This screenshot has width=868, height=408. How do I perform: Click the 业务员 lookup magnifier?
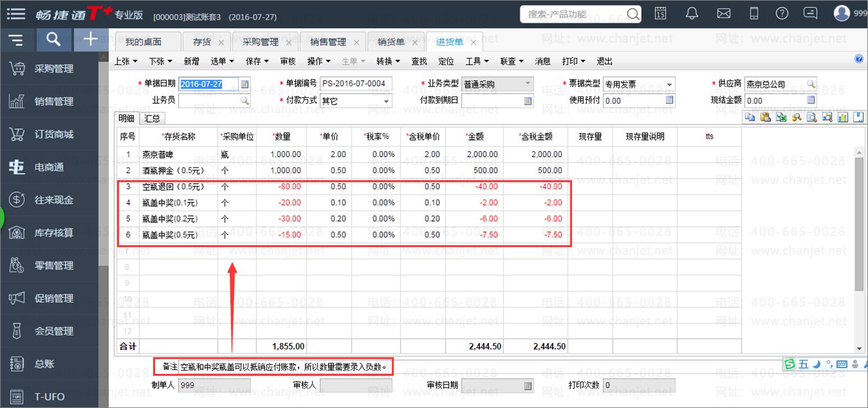coord(245,101)
